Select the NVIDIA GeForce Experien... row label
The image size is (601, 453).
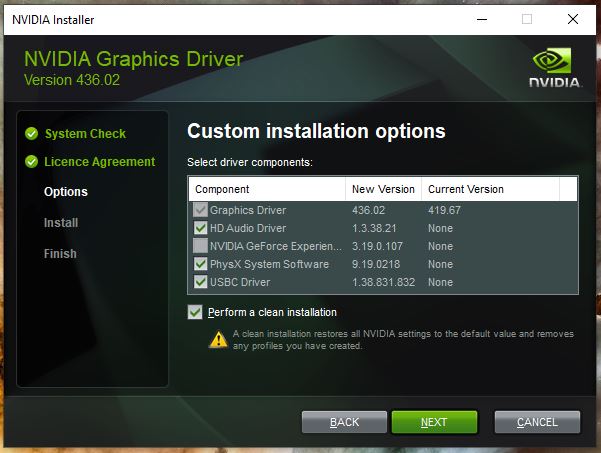click(x=276, y=246)
